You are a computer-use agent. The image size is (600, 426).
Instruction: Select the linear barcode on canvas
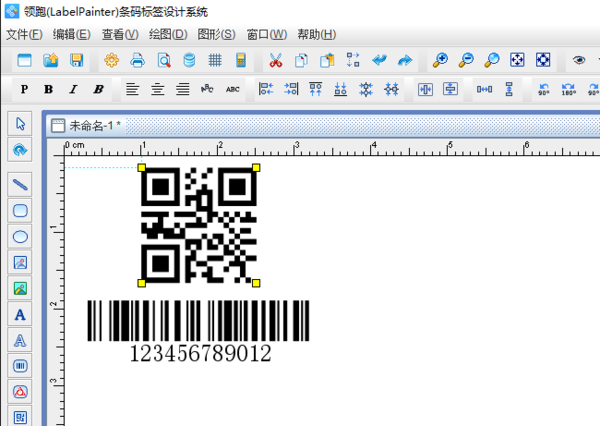click(198, 321)
